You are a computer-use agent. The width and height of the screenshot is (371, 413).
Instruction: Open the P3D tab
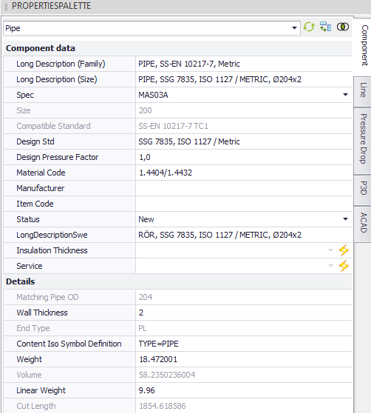tap(363, 188)
